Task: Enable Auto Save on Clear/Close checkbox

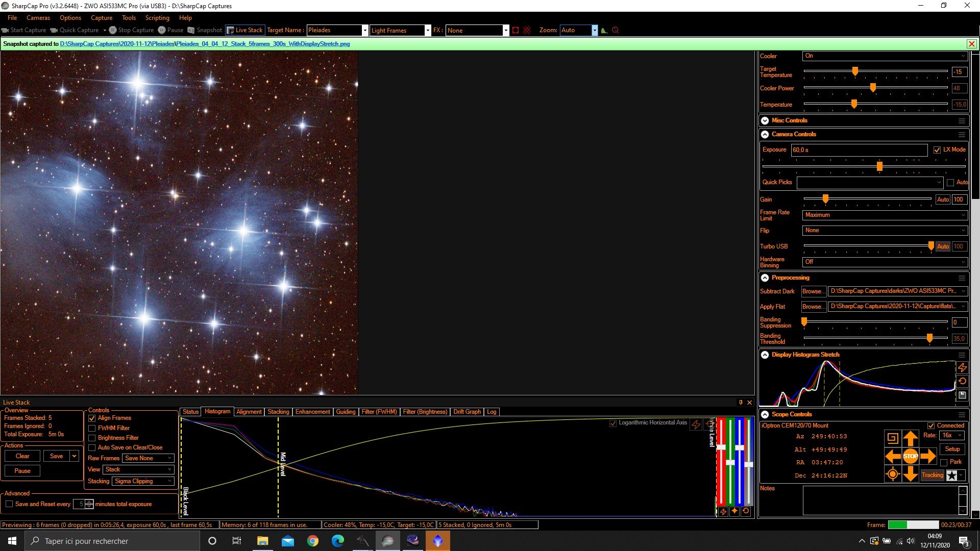Action: [x=92, y=447]
